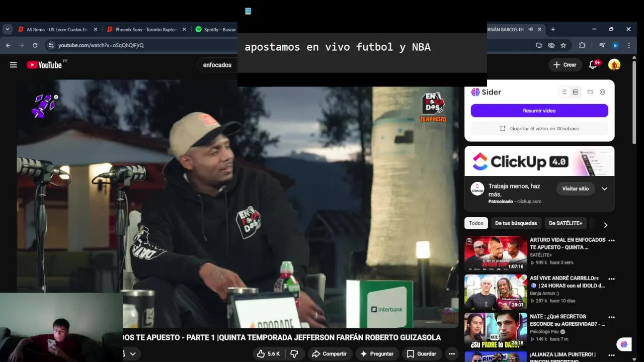The width and height of the screenshot is (644, 362).
Task: Open NATE secretos video thumbnail
Action: (496, 330)
